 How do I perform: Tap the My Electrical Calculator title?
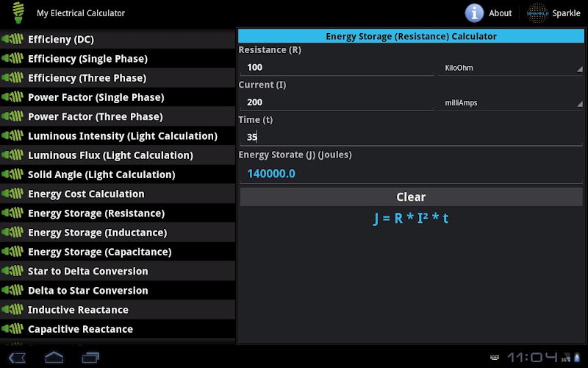point(81,13)
